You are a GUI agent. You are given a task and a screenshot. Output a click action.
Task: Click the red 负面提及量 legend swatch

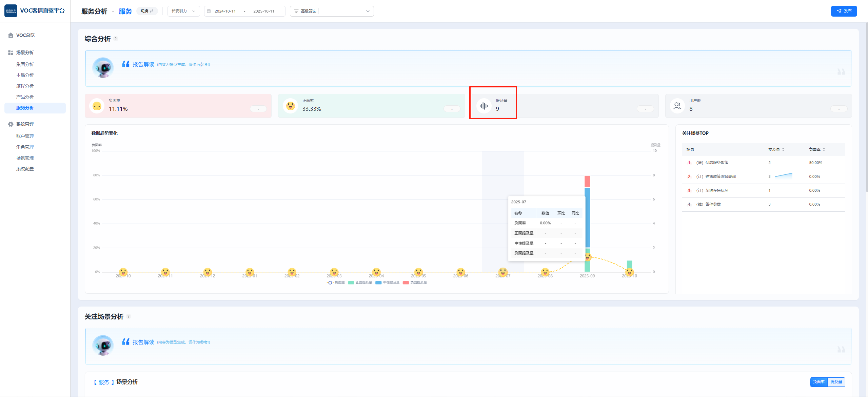tap(406, 283)
